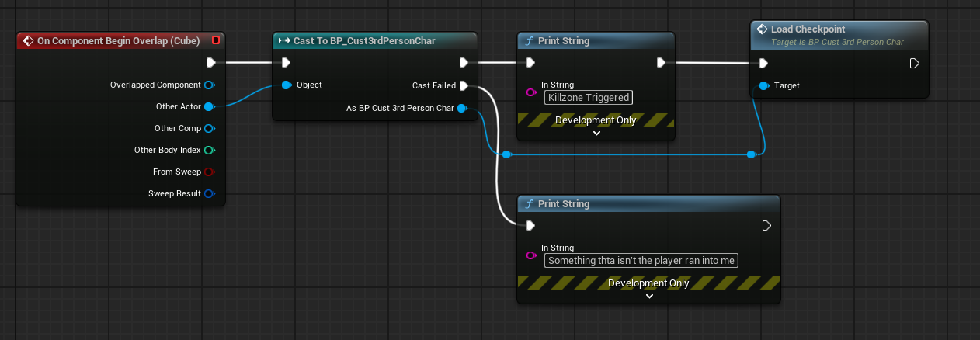
Task: Click the Other Actor output pin
Action: tap(209, 106)
